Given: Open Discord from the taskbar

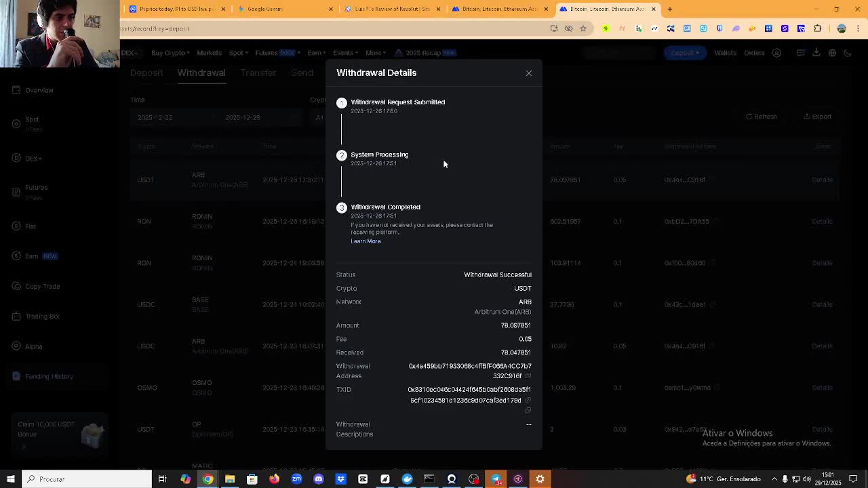Looking at the screenshot, I should coord(319,479).
